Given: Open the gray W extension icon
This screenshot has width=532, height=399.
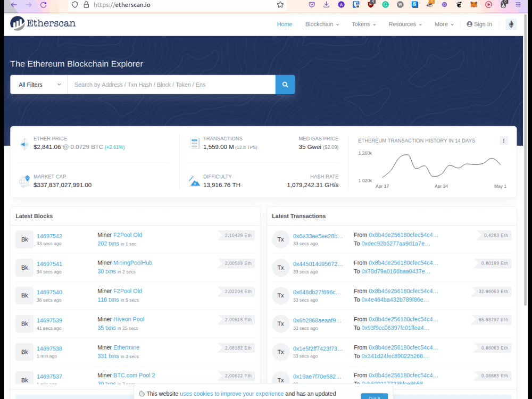Looking at the screenshot, I should (x=401, y=5).
